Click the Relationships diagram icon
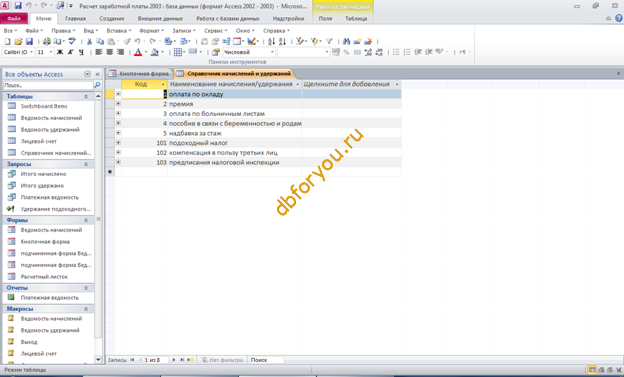The width and height of the screenshot is (624, 377). click(x=226, y=41)
